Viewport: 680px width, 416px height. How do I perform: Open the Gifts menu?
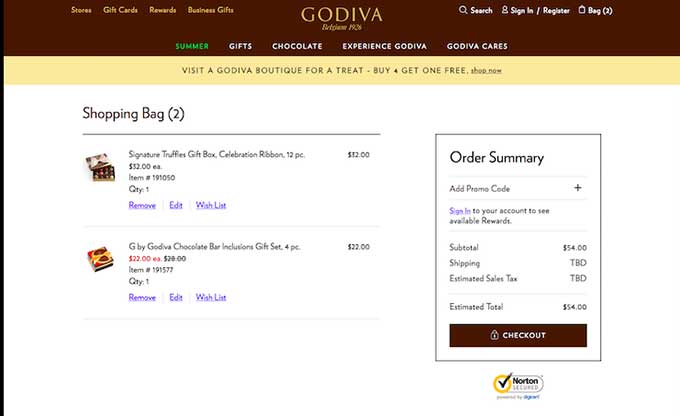click(x=240, y=46)
